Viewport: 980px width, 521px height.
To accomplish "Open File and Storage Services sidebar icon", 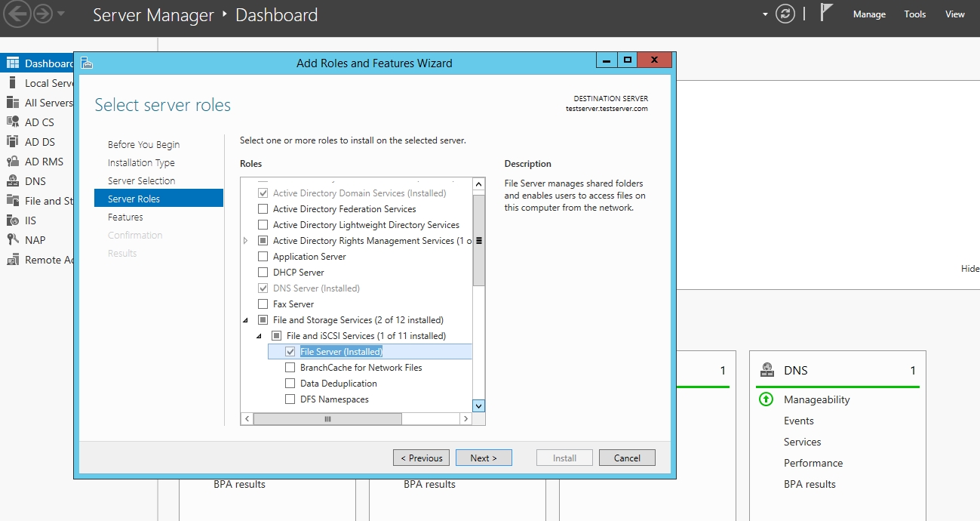I will point(13,201).
